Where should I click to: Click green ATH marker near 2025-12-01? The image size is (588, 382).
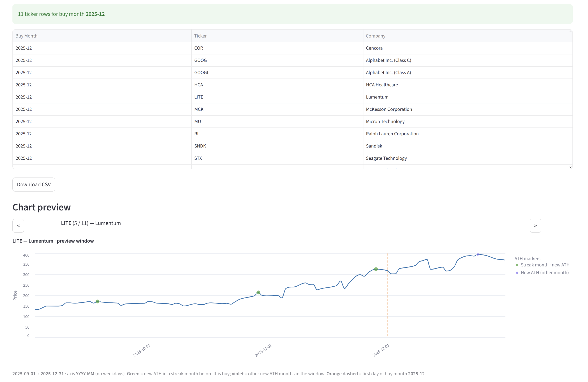tap(376, 269)
